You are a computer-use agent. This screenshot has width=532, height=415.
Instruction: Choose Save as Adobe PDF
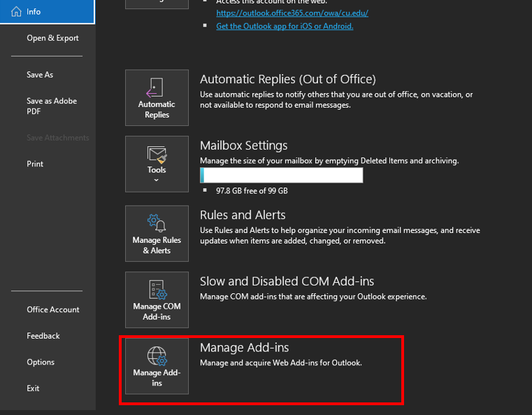click(x=52, y=106)
